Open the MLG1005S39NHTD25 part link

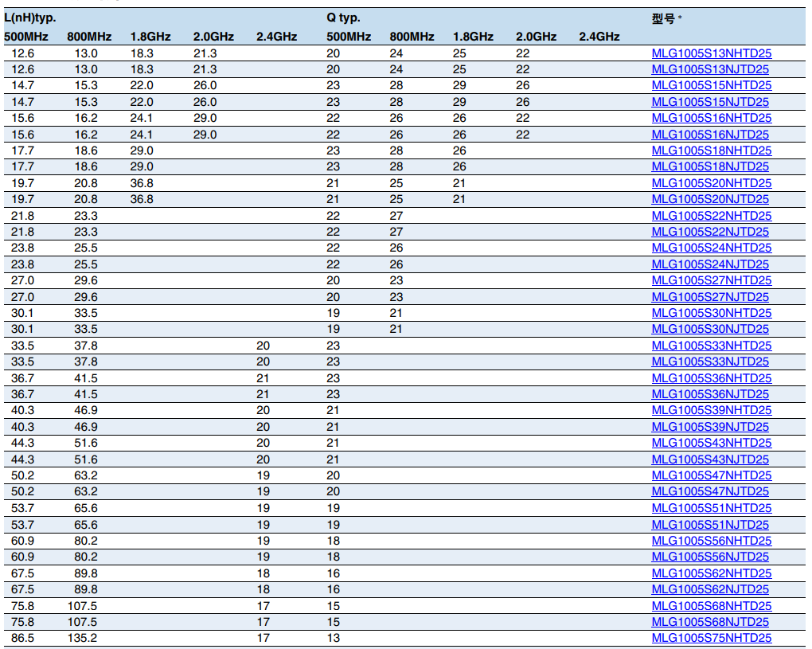[711, 411]
